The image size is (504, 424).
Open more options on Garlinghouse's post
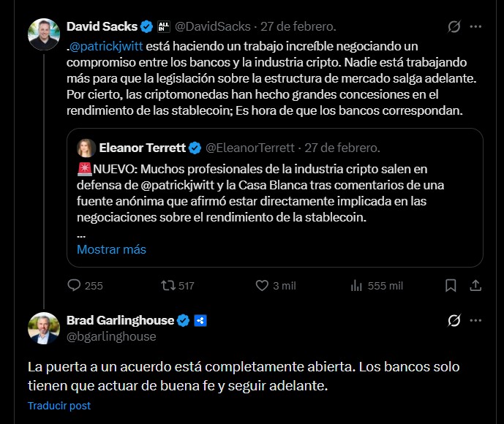coord(475,321)
